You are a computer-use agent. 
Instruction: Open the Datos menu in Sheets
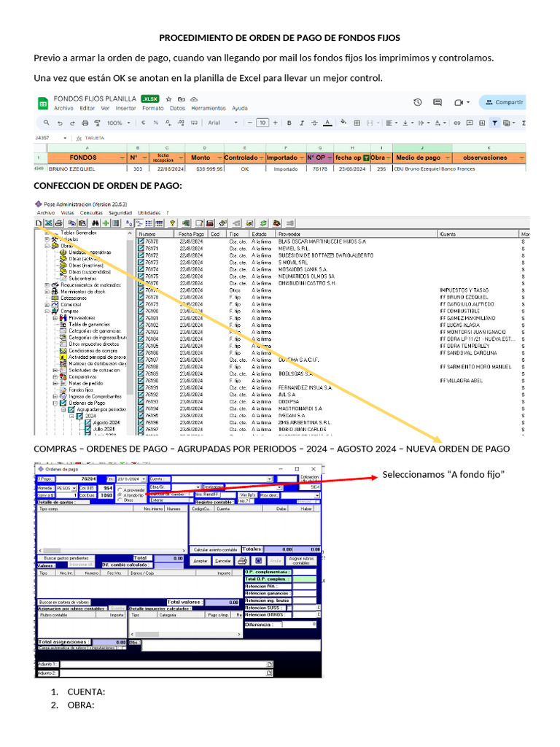point(177,109)
